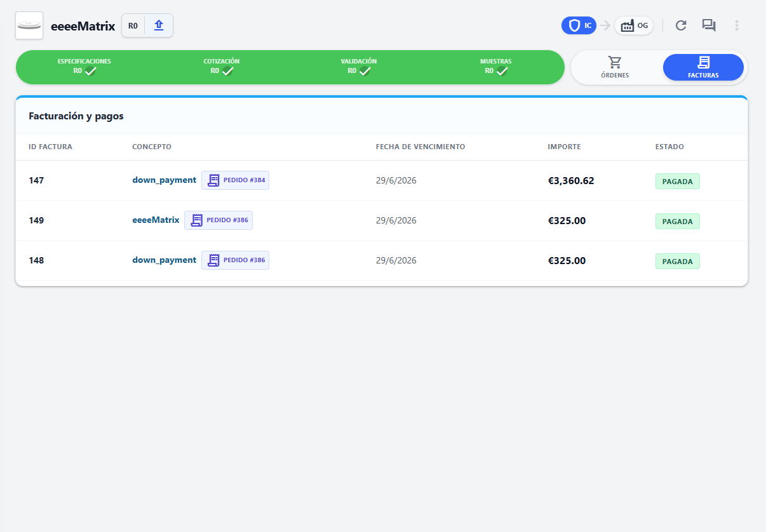Viewport: 766px width, 532px height.
Task: Open the three-dot more options menu
Action: pos(737,25)
